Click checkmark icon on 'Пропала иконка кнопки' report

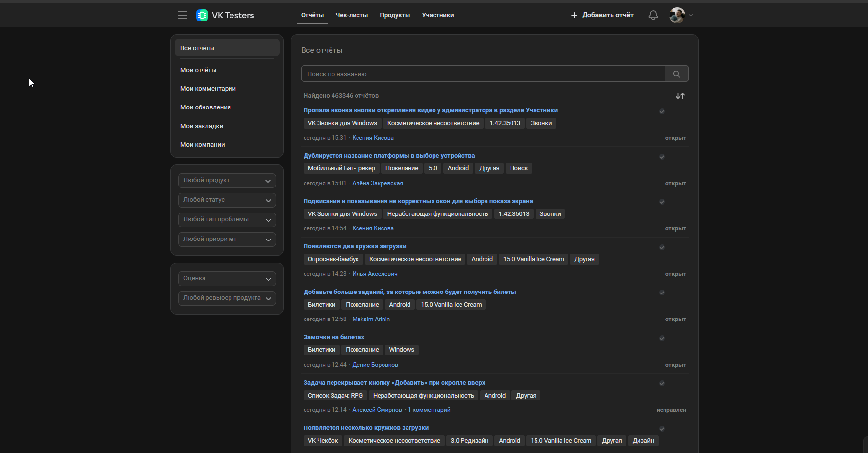click(662, 111)
